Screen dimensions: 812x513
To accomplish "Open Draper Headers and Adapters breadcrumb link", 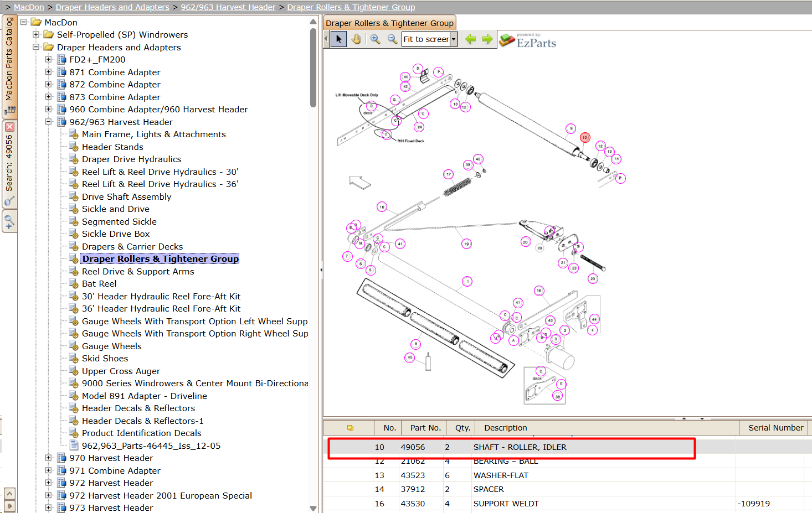I will tap(112, 7).
